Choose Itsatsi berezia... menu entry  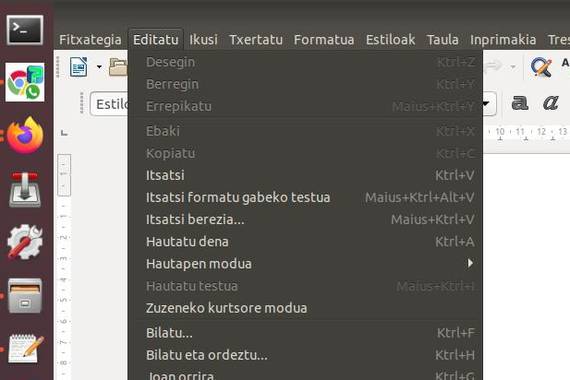[305, 220]
